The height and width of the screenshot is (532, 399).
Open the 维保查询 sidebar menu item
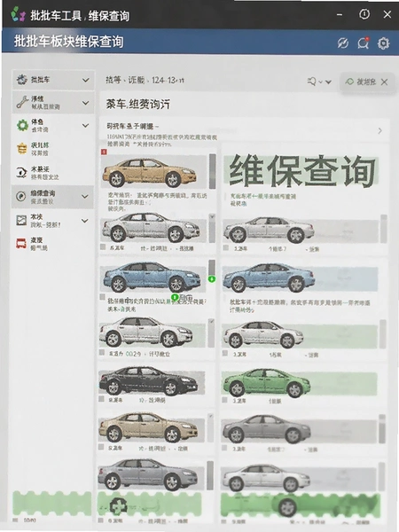pyautogui.click(x=52, y=197)
